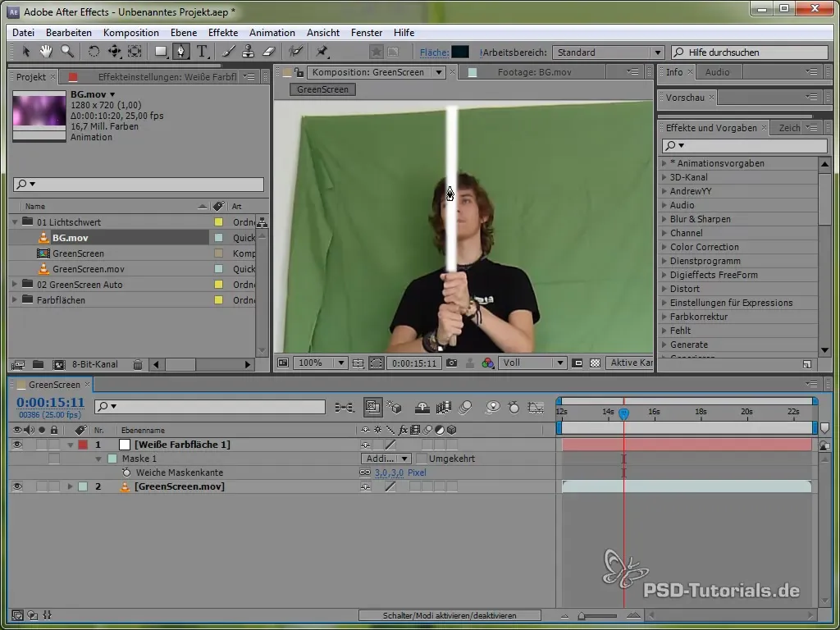Screen dimensions: 840x630
Task: Click the snapshot camera icon in viewer
Action: 452,363
